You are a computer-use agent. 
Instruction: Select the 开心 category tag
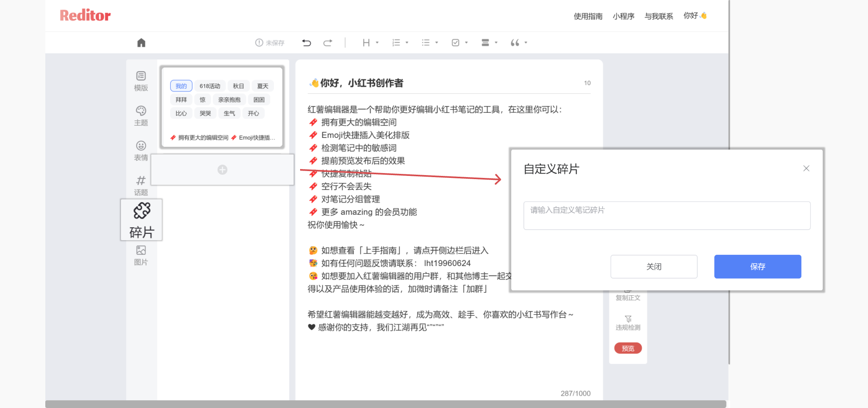coord(254,113)
